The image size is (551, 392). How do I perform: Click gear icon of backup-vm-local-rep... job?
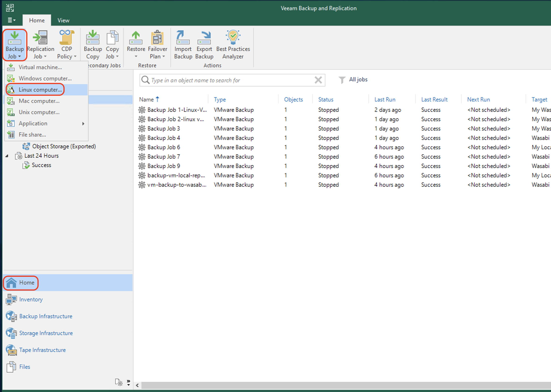(142, 175)
